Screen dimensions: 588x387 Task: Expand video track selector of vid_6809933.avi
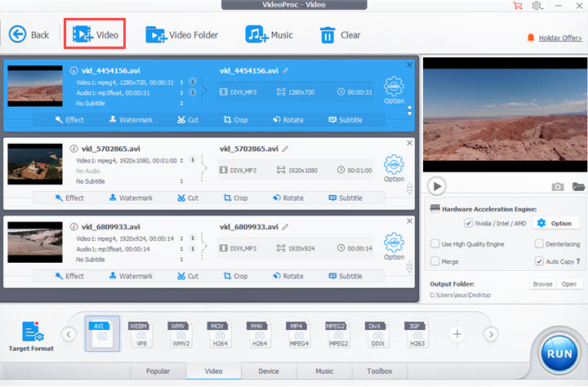[x=181, y=238]
